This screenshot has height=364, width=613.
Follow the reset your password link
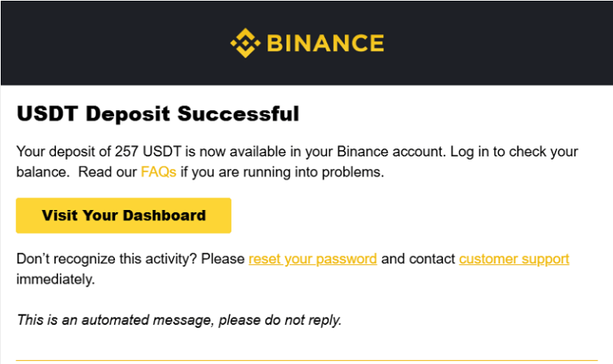tap(312, 259)
